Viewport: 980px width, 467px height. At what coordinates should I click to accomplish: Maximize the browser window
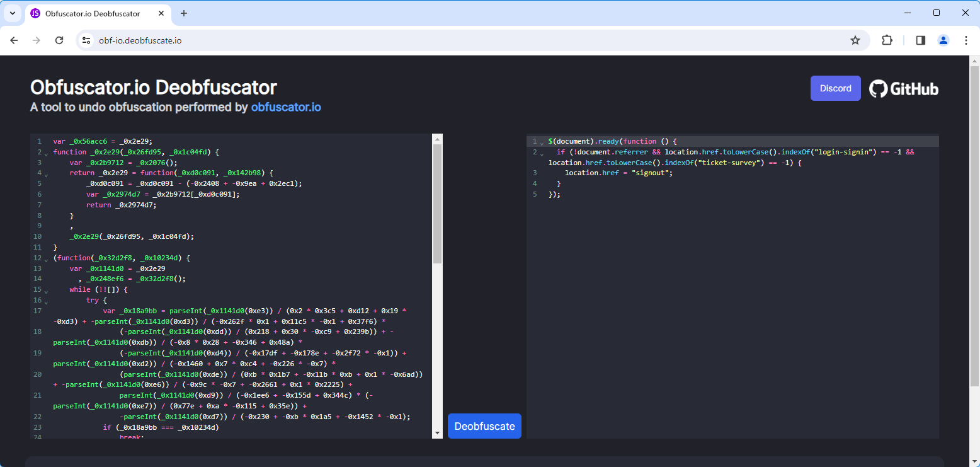tap(937, 13)
